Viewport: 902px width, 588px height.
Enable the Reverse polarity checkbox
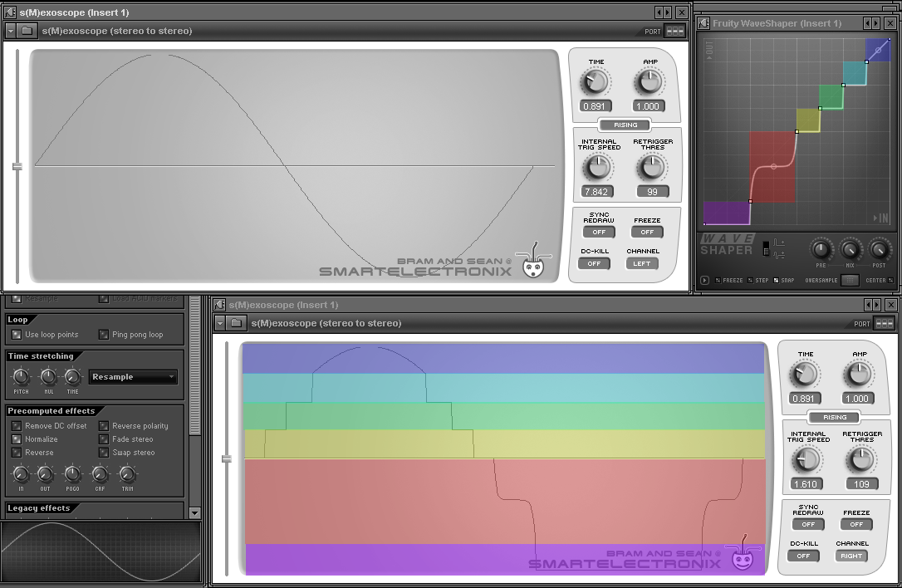[x=104, y=426]
